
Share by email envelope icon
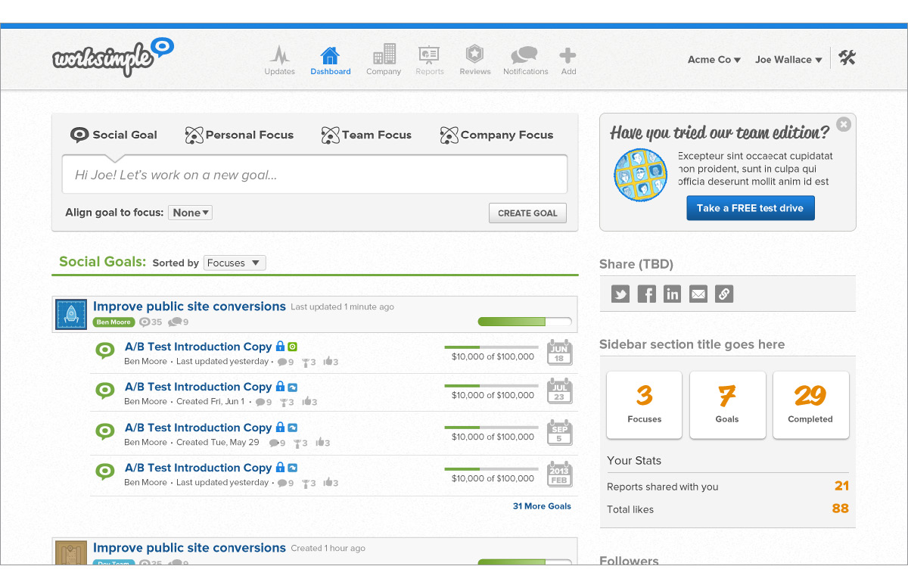pos(698,294)
